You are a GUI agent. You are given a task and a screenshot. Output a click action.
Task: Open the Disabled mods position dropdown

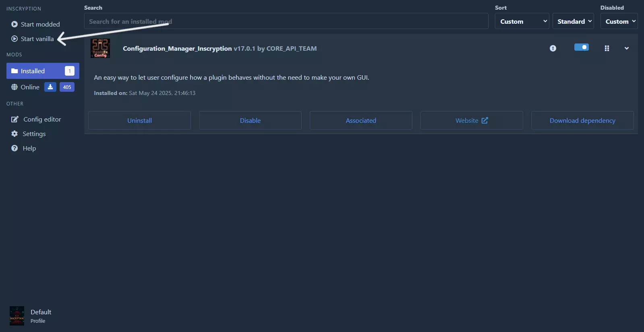click(619, 21)
